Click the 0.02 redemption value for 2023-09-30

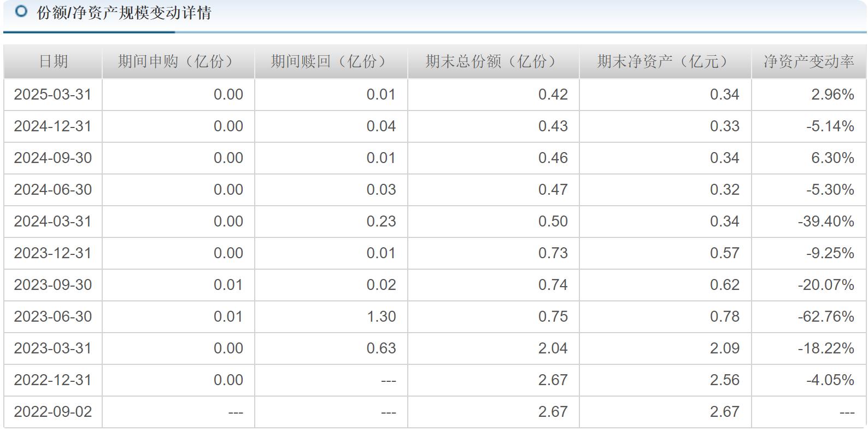(381, 285)
